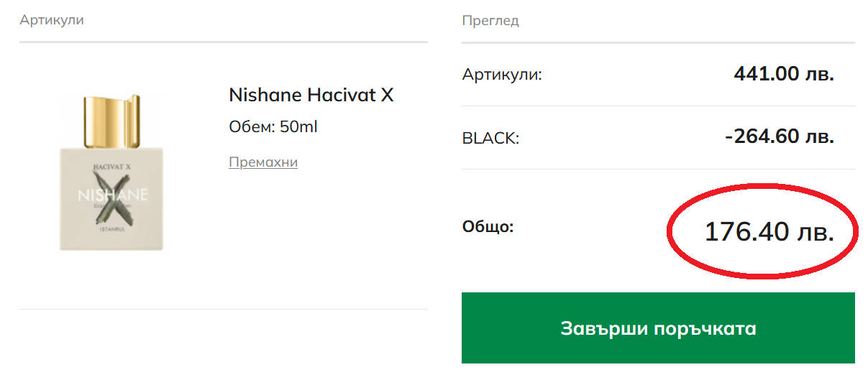Click the Артикули: row label in summary
Image resolution: width=868 pixels, height=380 pixels.
coord(502,74)
